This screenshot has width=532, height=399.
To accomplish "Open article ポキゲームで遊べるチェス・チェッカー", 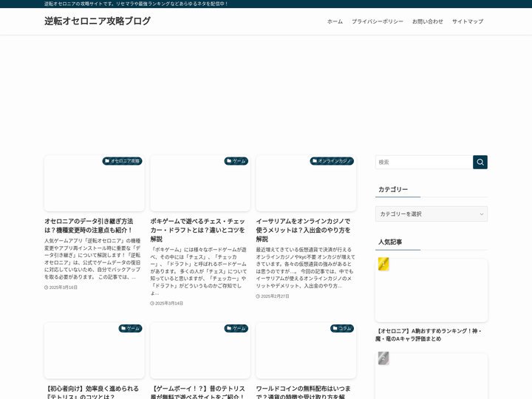I will click(x=198, y=230).
